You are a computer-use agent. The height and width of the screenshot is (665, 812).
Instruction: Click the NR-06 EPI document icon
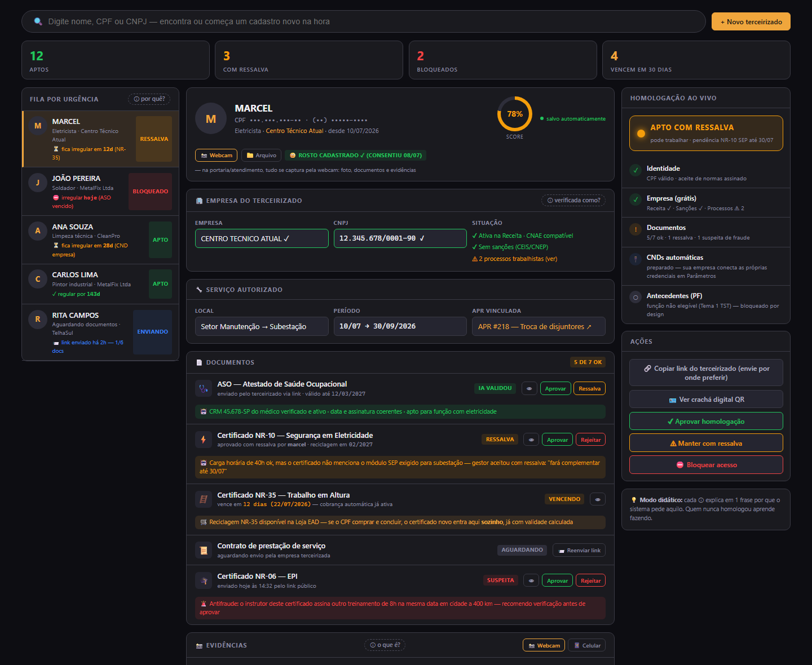203,580
